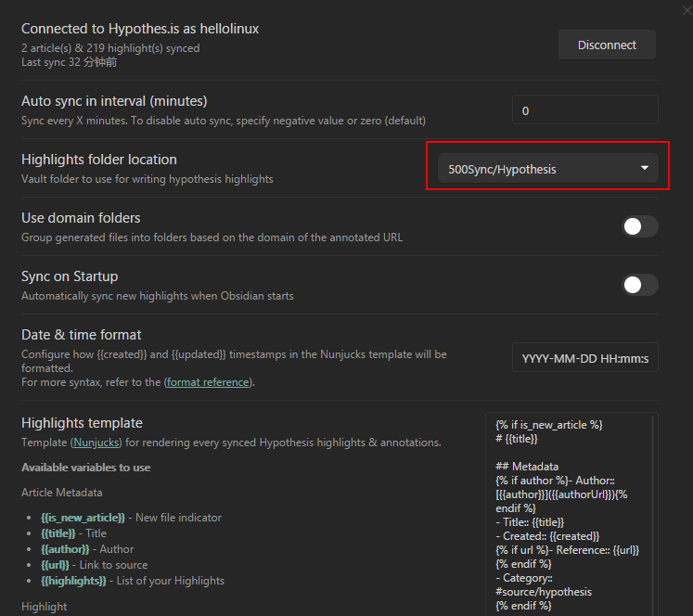Viewport: 693px width, 616px height.
Task: Click the 'Use domain folders' heading
Action: pyautogui.click(x=81, y=218)
